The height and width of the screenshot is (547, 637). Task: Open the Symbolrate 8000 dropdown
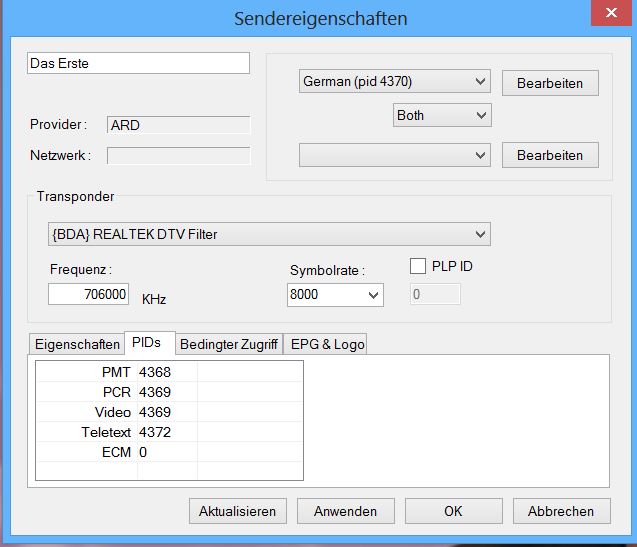[335, 295]
